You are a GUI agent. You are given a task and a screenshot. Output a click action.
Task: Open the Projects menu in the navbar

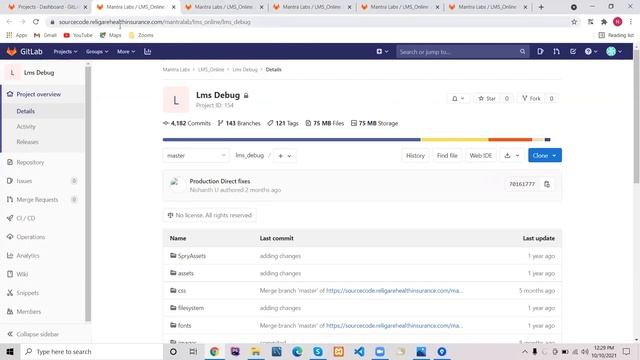(65, 51)
